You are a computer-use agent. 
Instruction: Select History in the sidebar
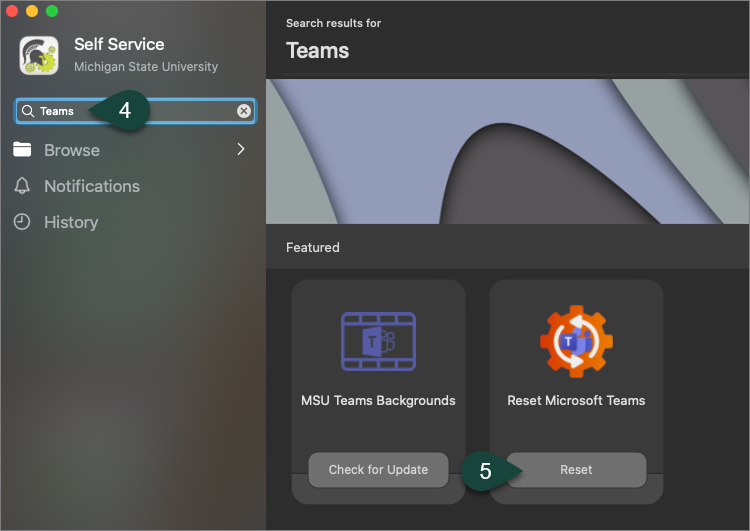point(71,222)
